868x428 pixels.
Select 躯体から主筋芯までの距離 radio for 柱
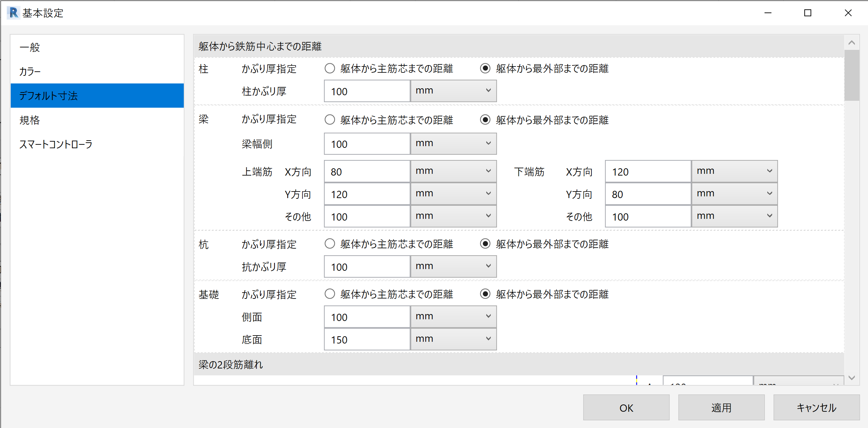pos(330,69)
